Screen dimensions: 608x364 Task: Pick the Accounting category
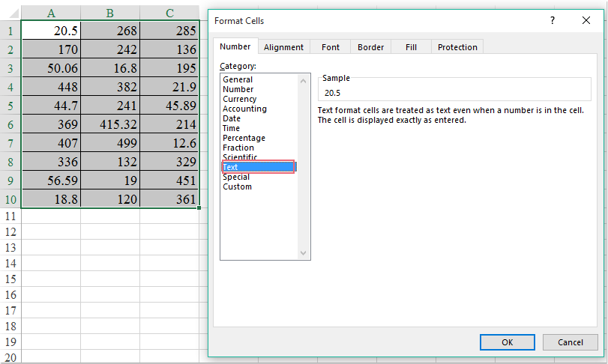tap(244, 109)
